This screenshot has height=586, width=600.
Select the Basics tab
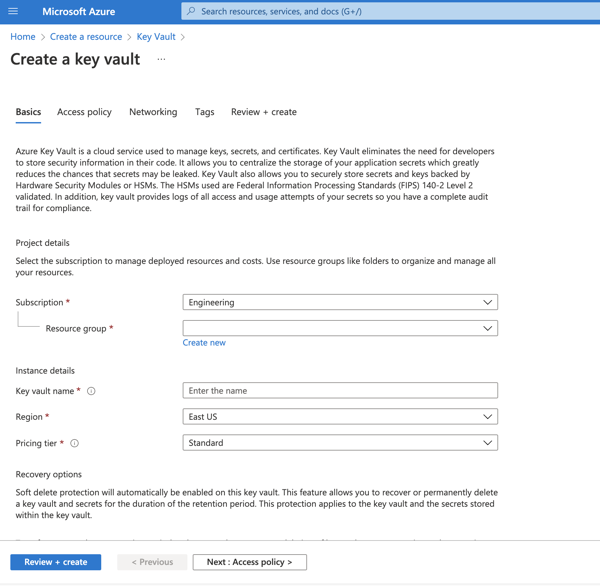click(28, 112)
